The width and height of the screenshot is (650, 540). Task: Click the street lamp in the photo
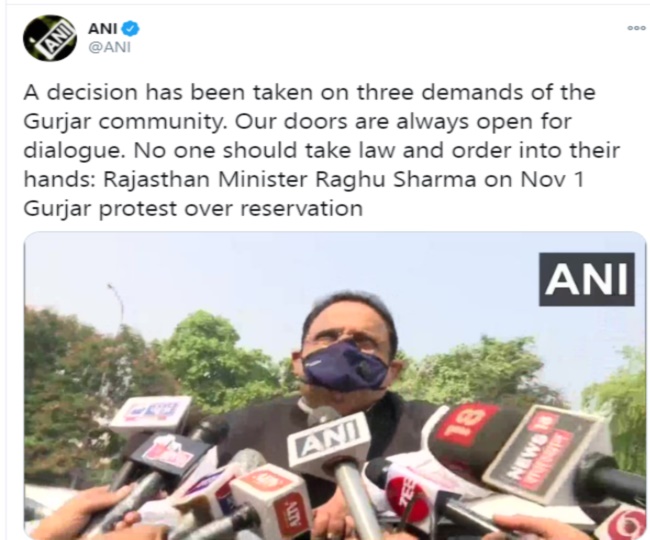(116, 303)
